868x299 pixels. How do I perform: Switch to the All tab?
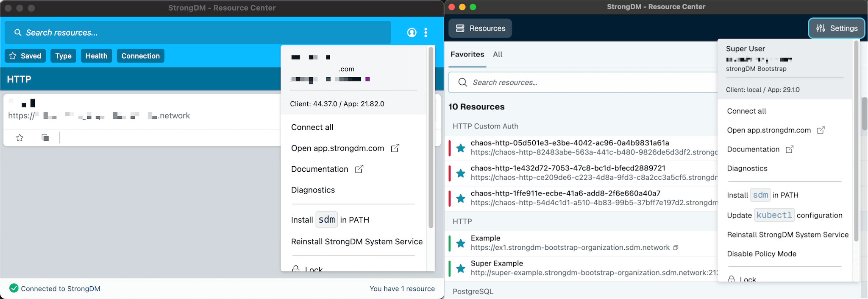pyautogui.click(x=498, y=54)
